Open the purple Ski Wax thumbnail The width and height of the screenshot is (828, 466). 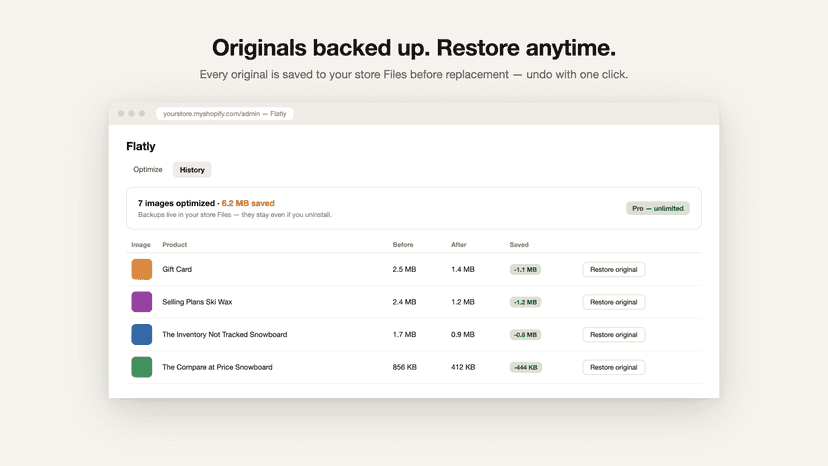click(142, 302)
